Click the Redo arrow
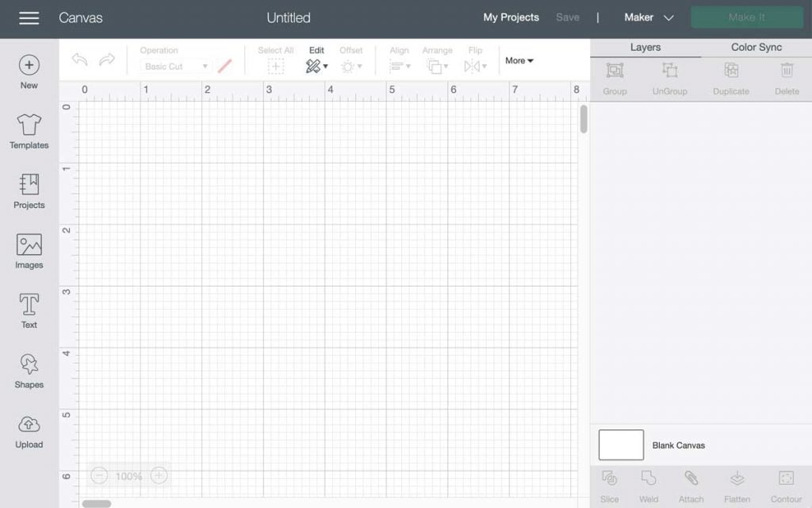Screen dimensions: 812x508 107,60
